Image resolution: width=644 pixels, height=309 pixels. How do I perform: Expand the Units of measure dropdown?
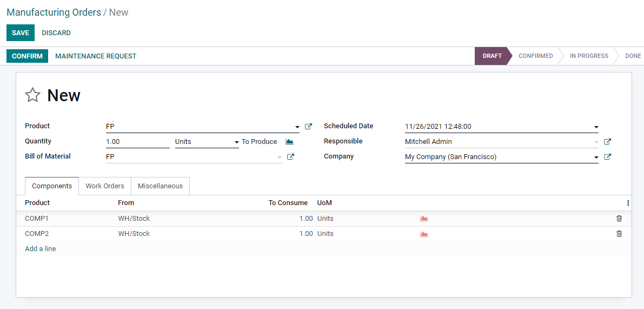click(237, 142)
